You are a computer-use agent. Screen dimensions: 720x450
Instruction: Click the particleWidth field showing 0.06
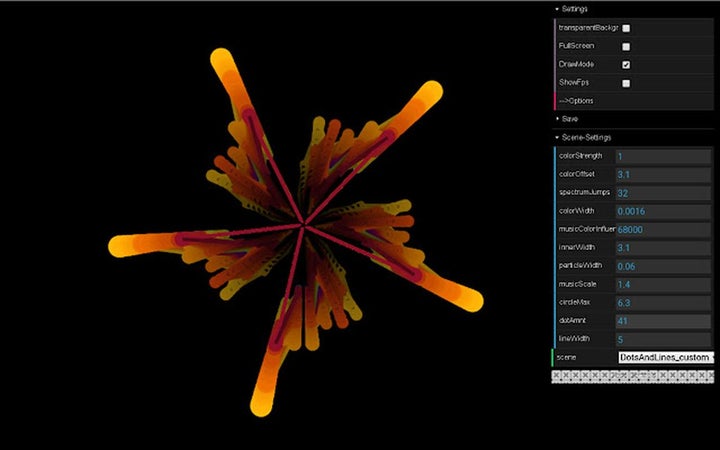coord(662,266)
